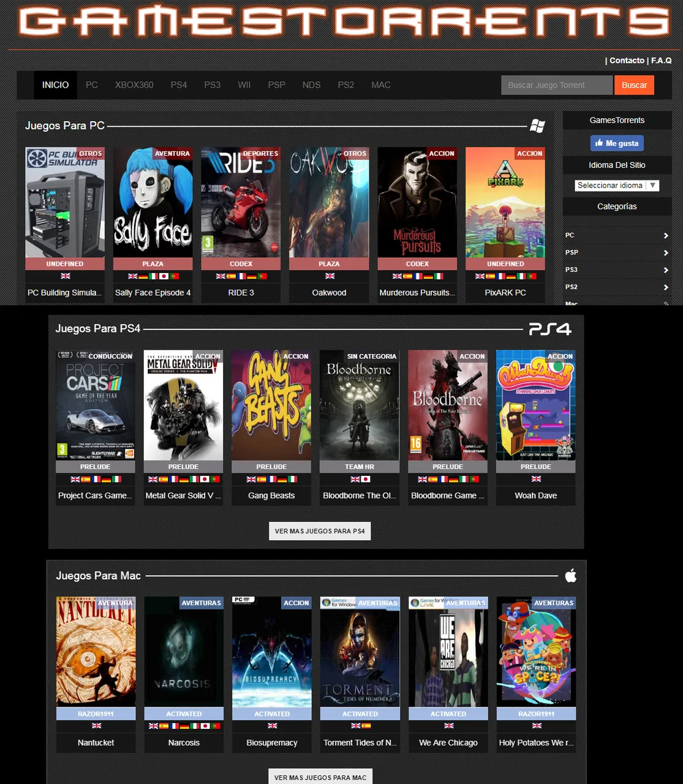
Task: Click the UK flag under Nantucket
Action: click(96, 726)
